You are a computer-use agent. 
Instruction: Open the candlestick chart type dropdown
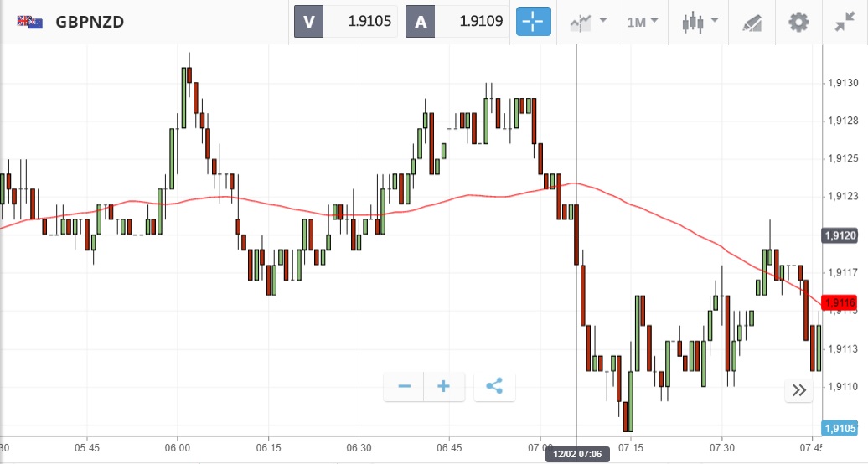pyautogui.click(x=700, y=22)
